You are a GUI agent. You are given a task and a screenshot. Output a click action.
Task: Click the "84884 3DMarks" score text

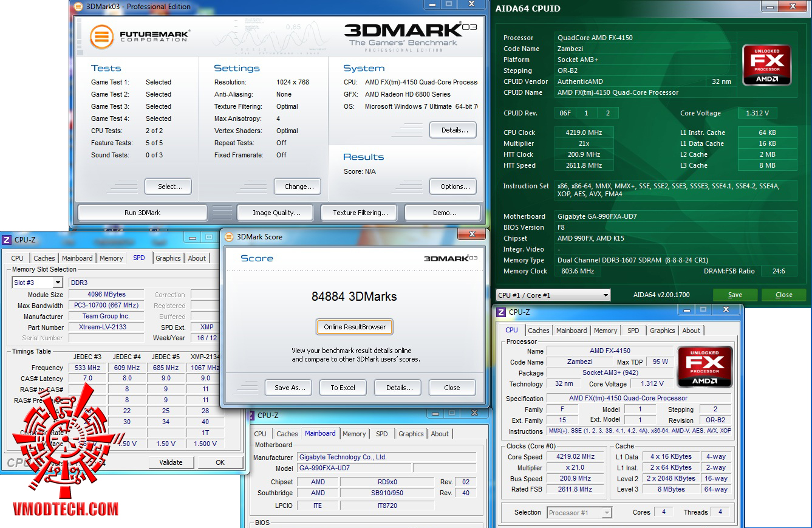pos(354,297)
